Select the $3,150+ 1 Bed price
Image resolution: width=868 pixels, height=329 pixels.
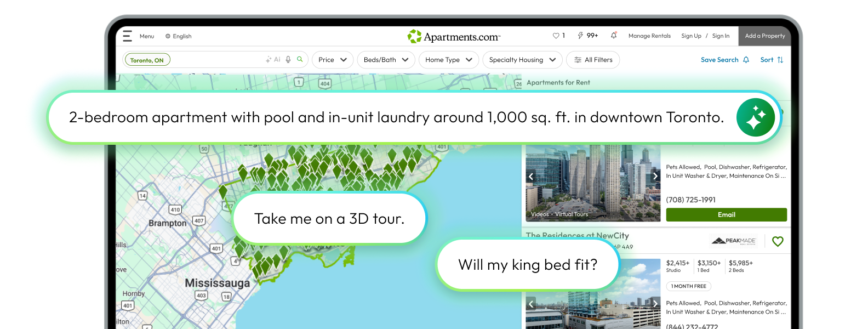tap(709, 266)
